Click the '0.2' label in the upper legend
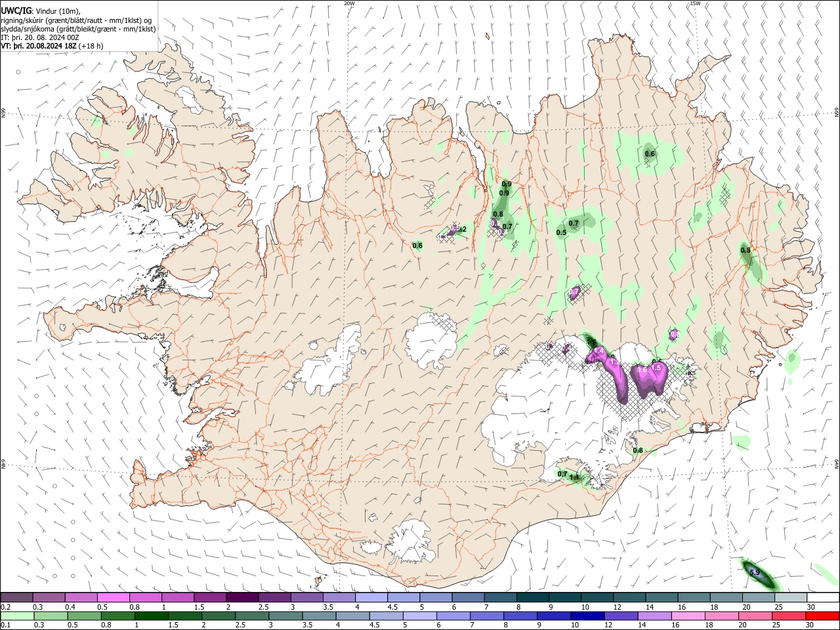This screenshot has height=630, width=840. click(5, 607)
